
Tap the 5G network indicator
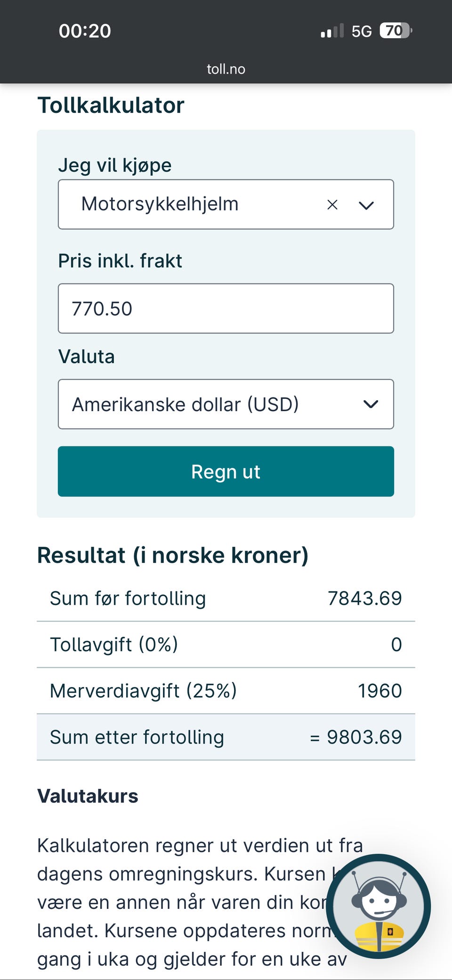(362, 32)
